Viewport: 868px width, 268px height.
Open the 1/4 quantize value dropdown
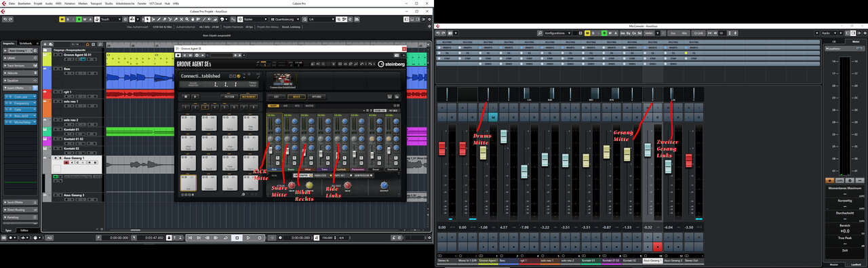pos(321,19)
